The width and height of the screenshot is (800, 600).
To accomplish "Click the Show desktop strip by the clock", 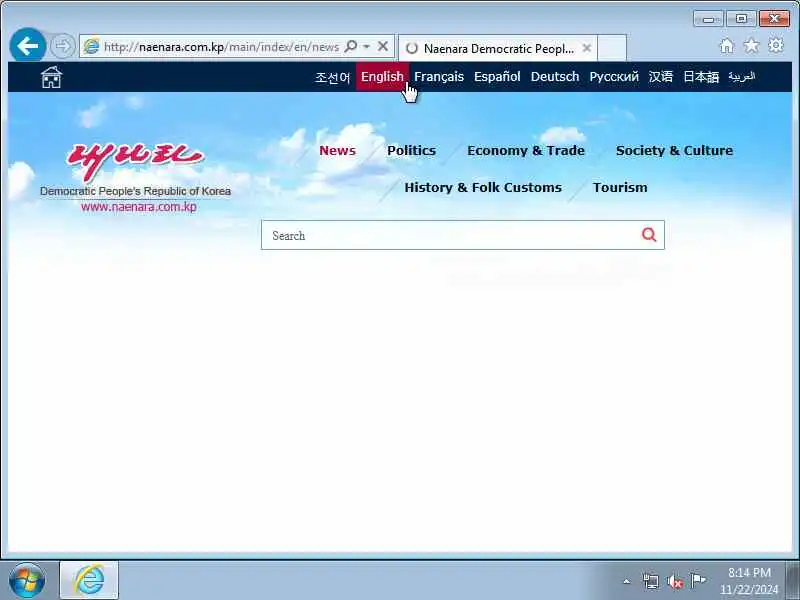I will tap(793, 581).
